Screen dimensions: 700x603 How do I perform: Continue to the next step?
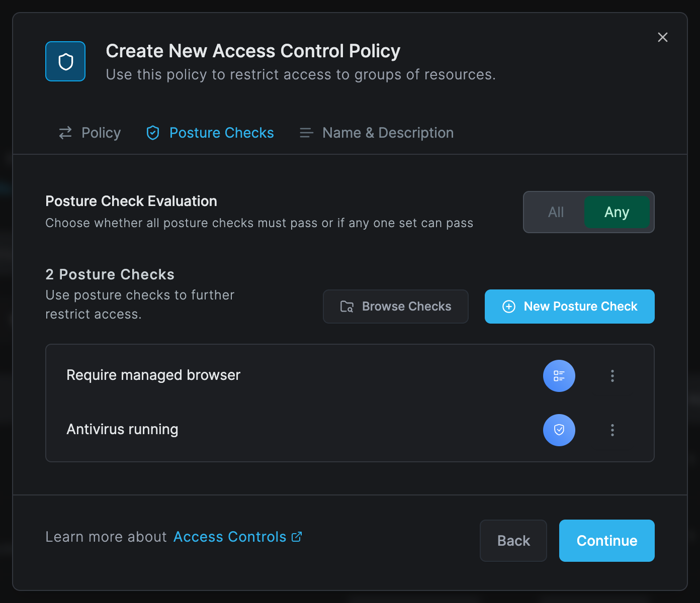pos(607,541)
